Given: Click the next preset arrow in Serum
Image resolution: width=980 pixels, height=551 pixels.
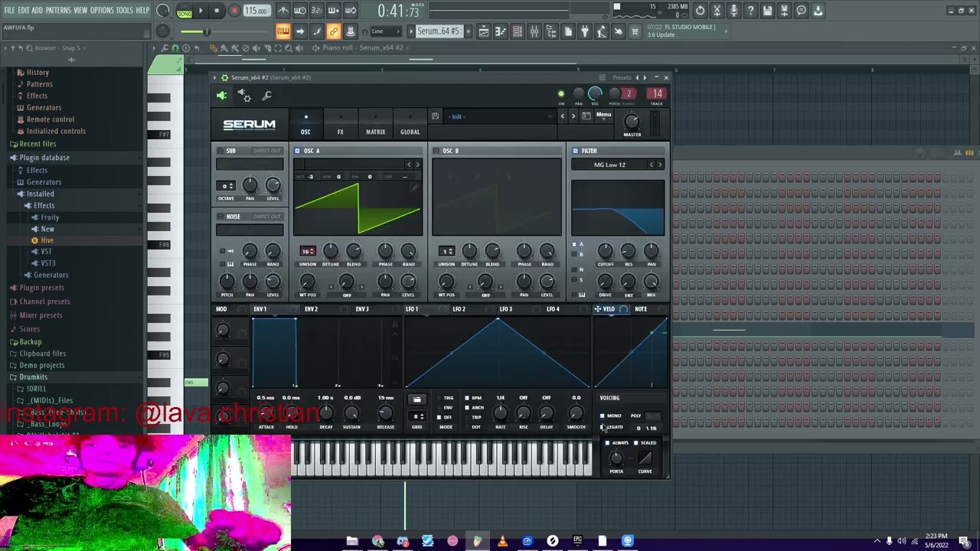Looking at the screenshot, I should pos(573,116).
